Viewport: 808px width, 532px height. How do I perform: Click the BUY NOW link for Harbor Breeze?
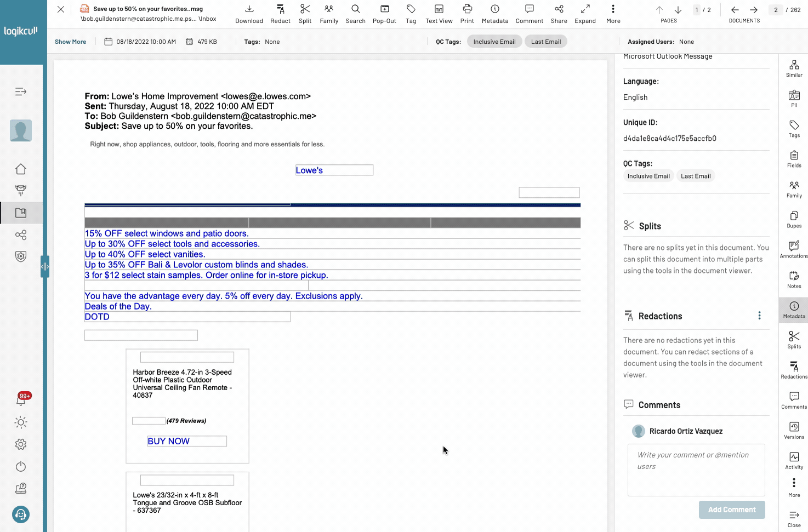[x=187, y=441]
